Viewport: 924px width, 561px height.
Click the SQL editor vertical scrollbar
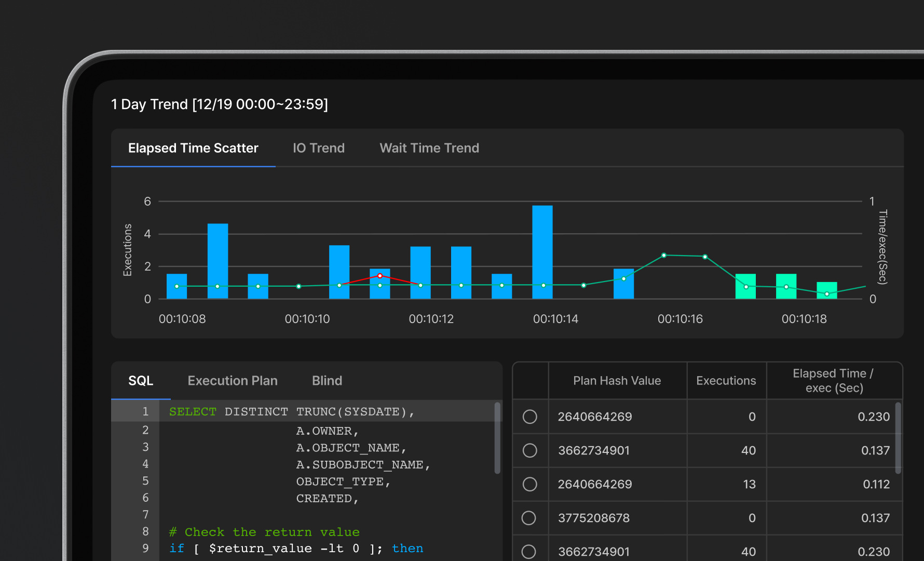pyautogui.click(x=497, y=437)
